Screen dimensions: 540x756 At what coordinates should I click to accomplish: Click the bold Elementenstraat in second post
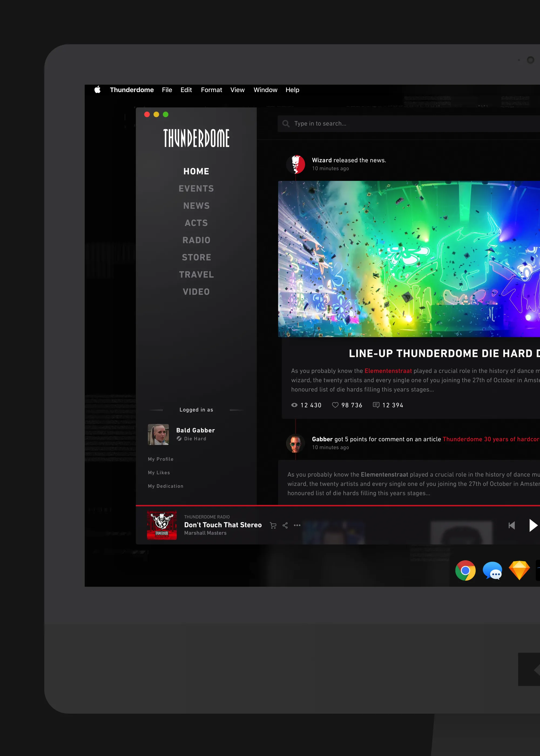coord(384,474)
